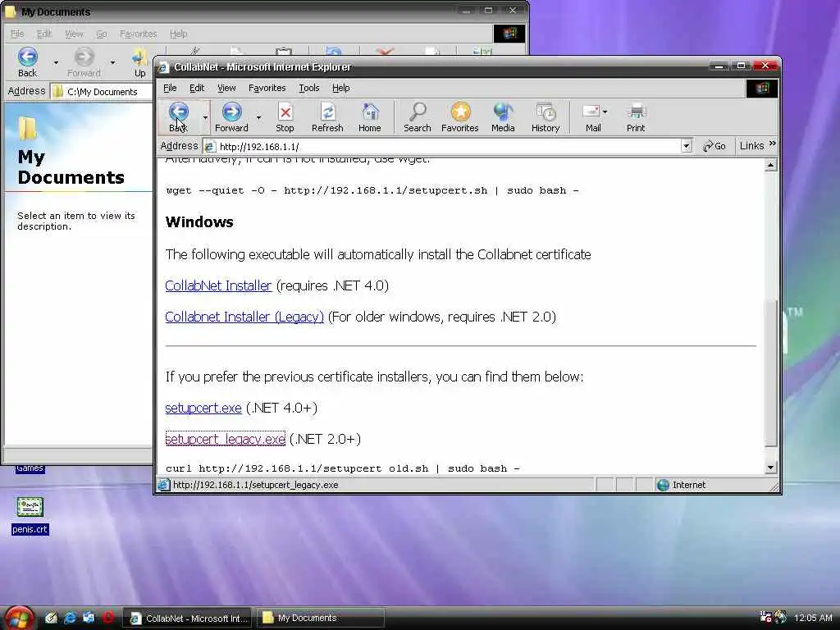This screenshot has height=630, width=840.
Task: Open the Help menu in Internet Explorer
Action: 340,88
